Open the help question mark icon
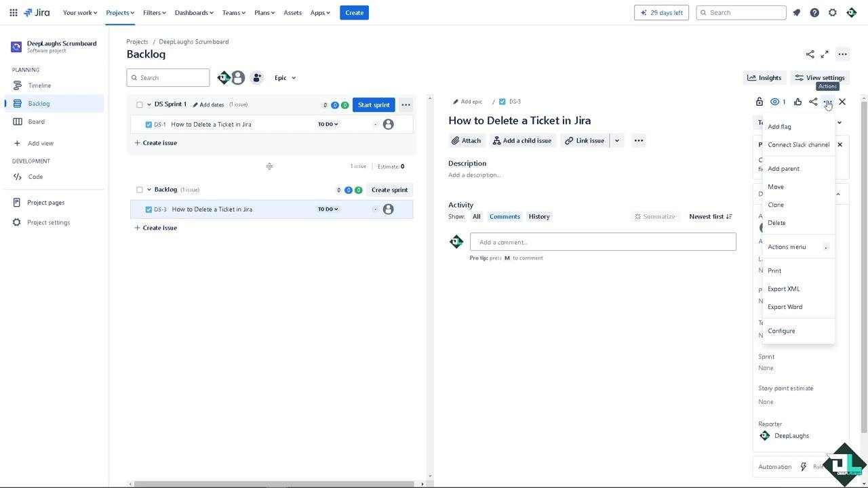The width and height of the screenshot is (868, 488). coord(814,12)
